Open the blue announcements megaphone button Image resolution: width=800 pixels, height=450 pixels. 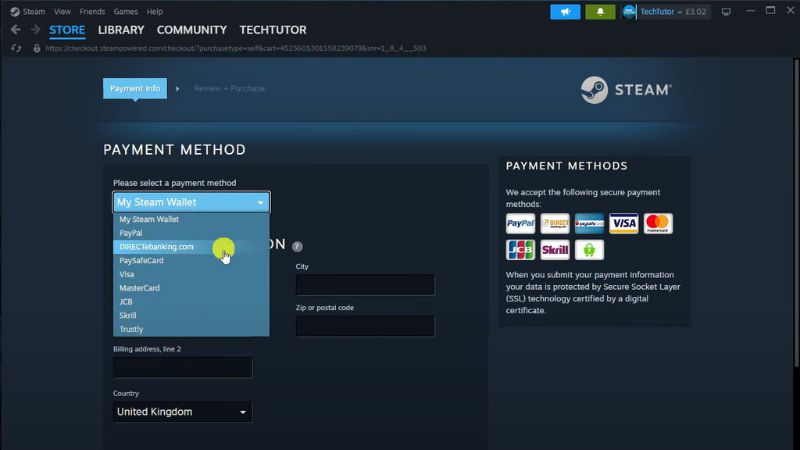(x=564, y=12)
